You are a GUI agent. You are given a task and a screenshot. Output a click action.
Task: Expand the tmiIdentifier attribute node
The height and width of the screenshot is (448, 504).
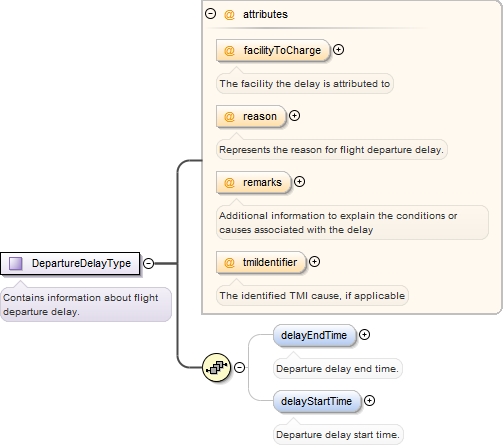point(314,262)
